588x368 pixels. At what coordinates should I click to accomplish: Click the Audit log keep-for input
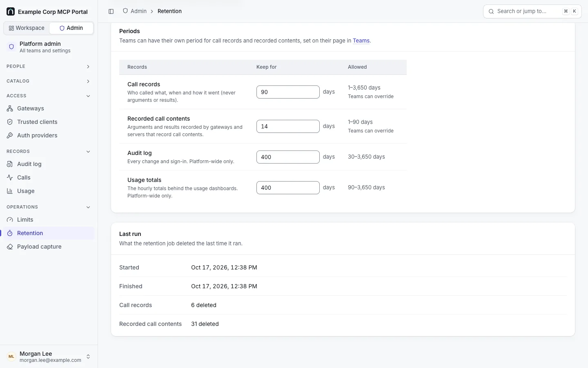(288, 157)
